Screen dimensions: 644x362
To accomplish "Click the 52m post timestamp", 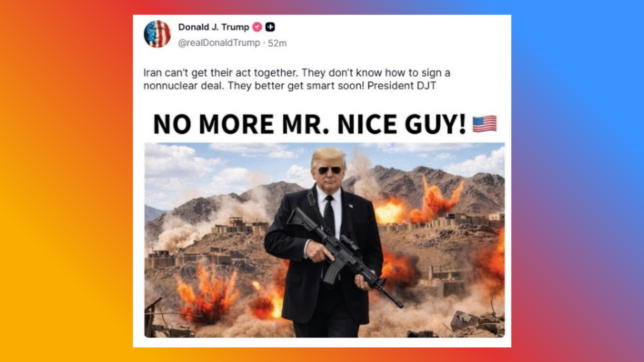I will coord(277,43).
